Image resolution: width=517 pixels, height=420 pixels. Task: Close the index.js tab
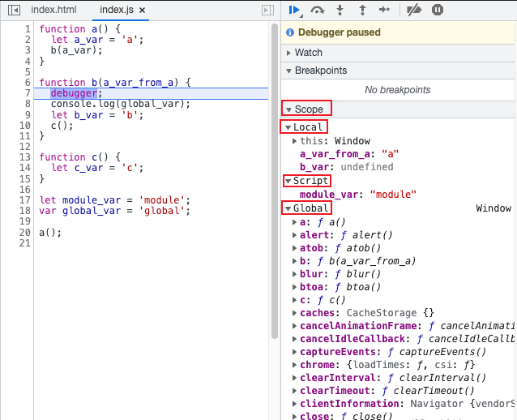(x=142, y=11)
